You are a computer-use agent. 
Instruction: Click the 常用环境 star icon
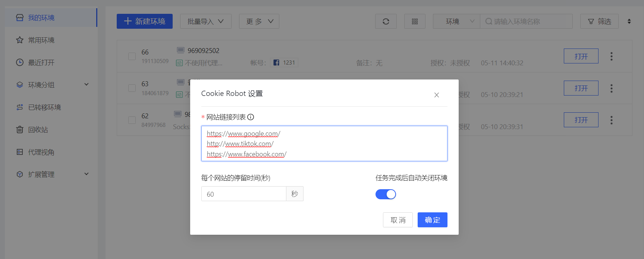(20, 40)
